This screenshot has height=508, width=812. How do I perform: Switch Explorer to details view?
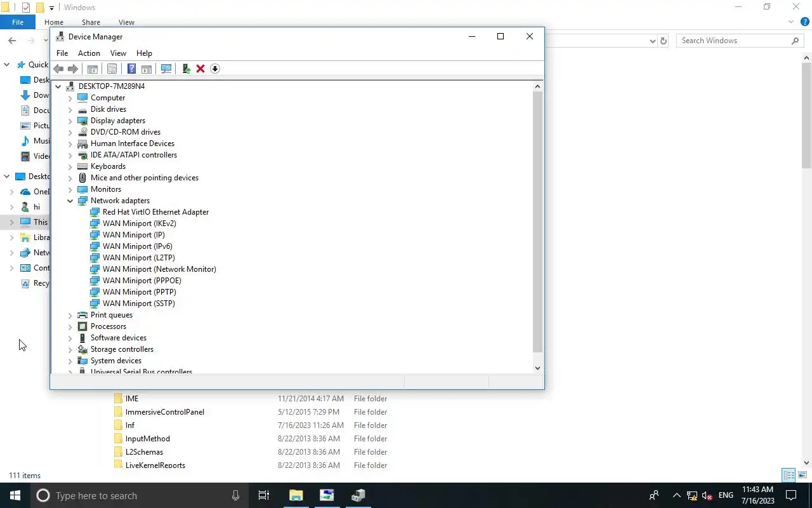coord(789,475)
